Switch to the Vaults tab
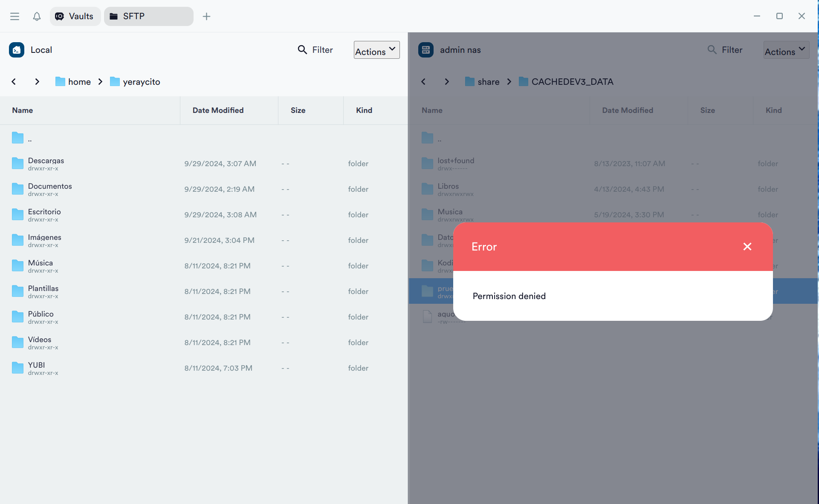Image resolution: width=819 pixels, height=504 pixels. (x=75, y=16)
